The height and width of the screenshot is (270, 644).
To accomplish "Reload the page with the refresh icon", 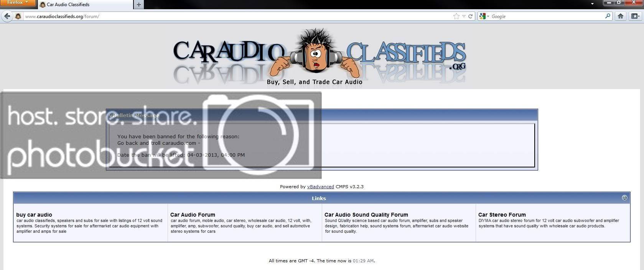I will (x=470, y=16).
